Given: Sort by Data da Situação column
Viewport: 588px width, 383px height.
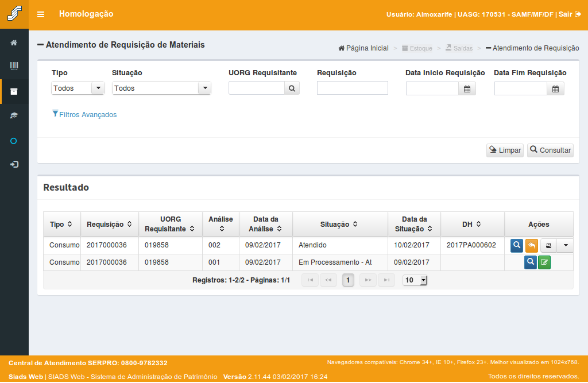Looking at the screenshot, I should pos(430,229).
